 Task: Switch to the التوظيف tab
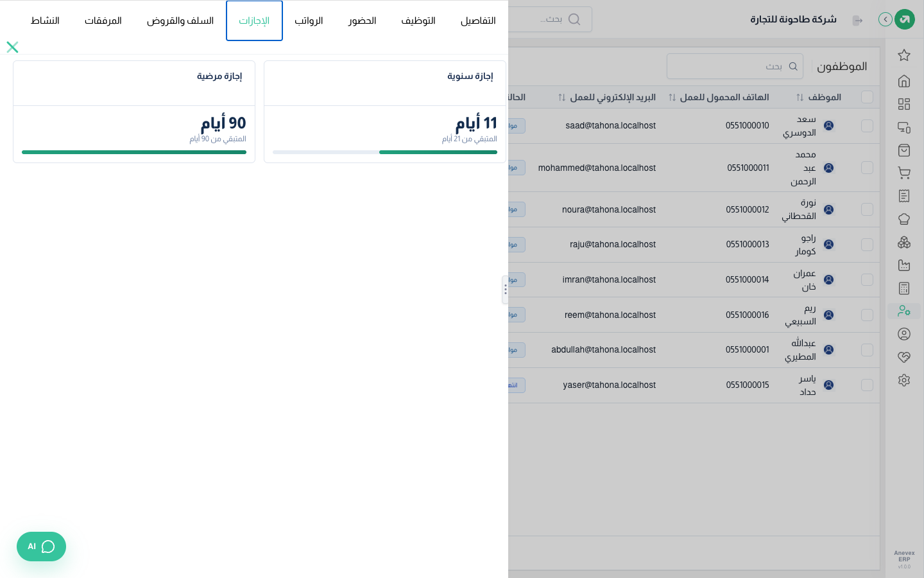418,21
